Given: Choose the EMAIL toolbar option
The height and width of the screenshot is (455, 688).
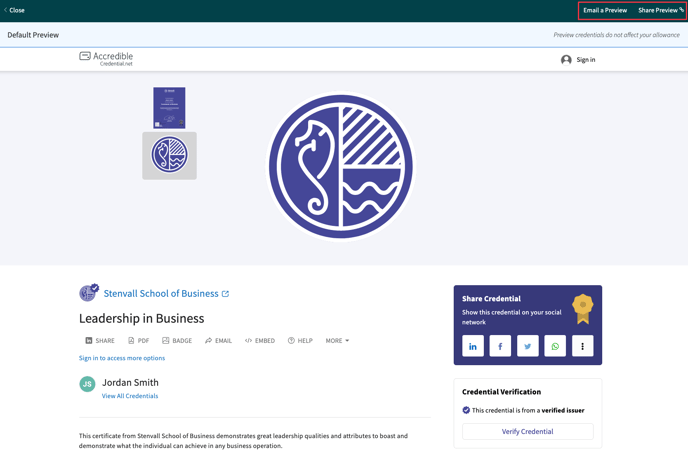Looking at the screenshot, I should 218,341.
